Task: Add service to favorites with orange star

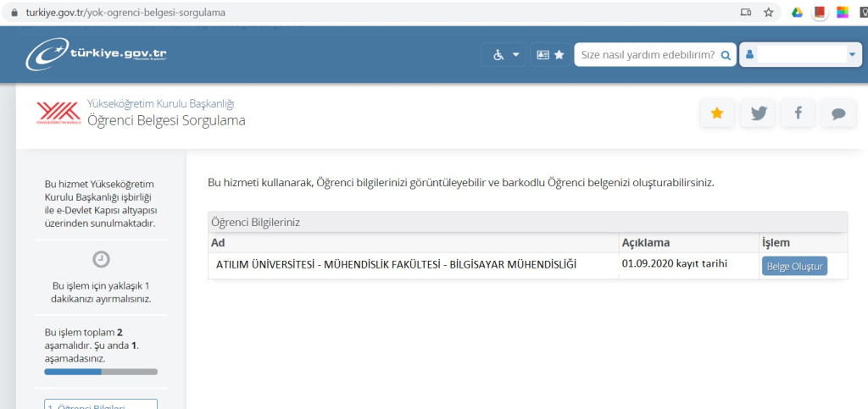Action: 717,113
